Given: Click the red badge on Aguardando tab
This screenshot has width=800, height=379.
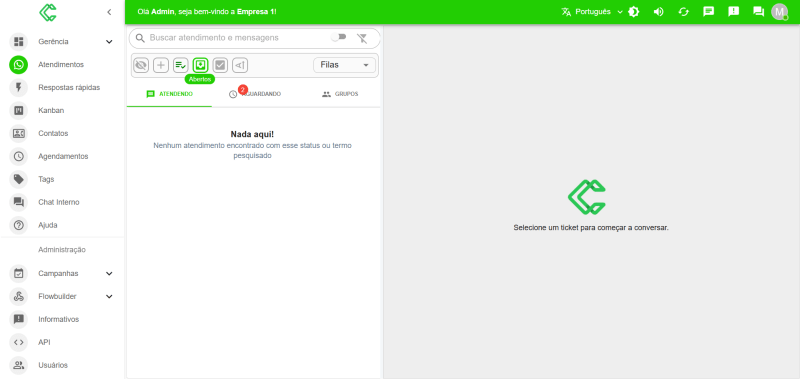Looking at the screenshot, I should coord(242,89).
